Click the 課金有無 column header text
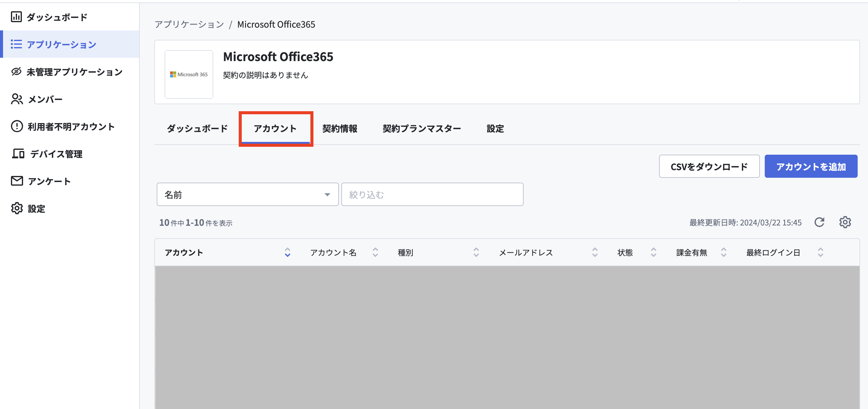Image resolution: width=868 pixels, height=409 pixels. point(692,252)
